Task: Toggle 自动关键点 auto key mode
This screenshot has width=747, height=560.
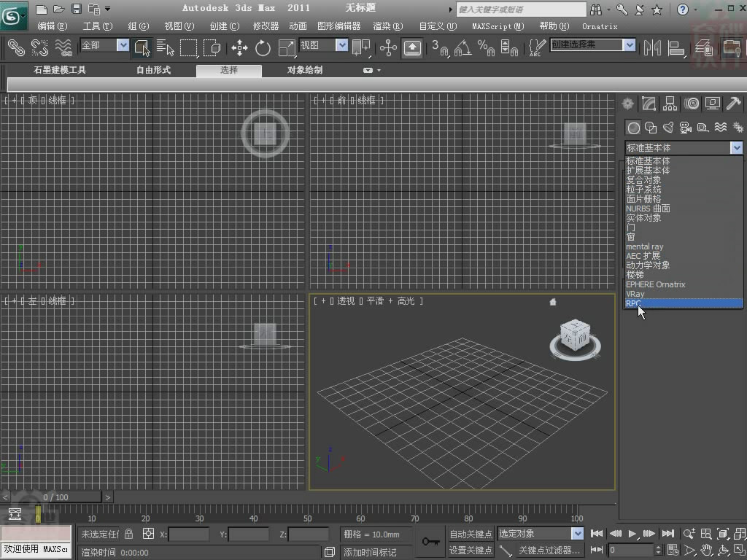Action: tap(471, 534)
